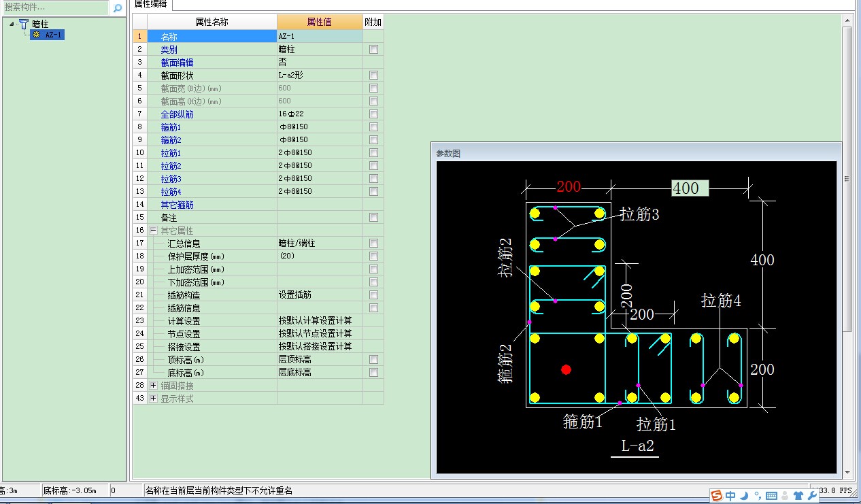Open the Sogou soft keyboard icon
The image size is (861, 504).
(x=771, y=496)
